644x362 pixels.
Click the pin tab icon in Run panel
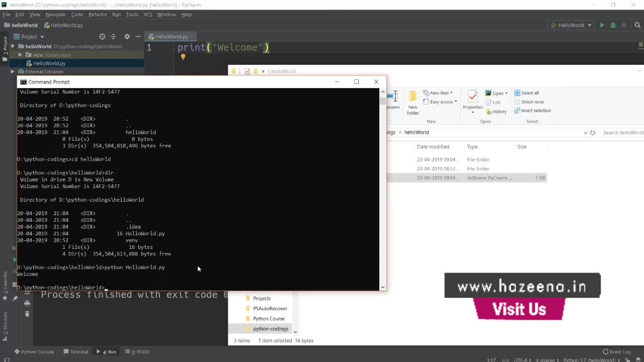(x=15, y=299)
